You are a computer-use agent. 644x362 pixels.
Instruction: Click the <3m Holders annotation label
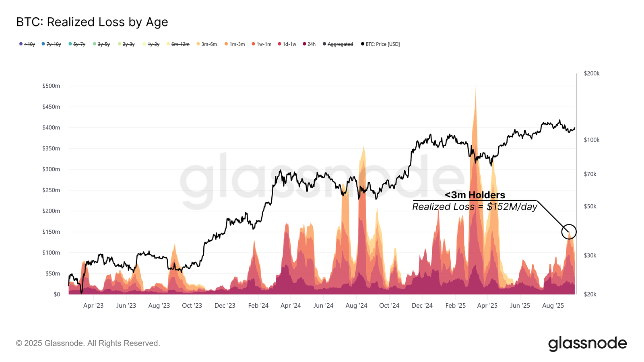475,195
